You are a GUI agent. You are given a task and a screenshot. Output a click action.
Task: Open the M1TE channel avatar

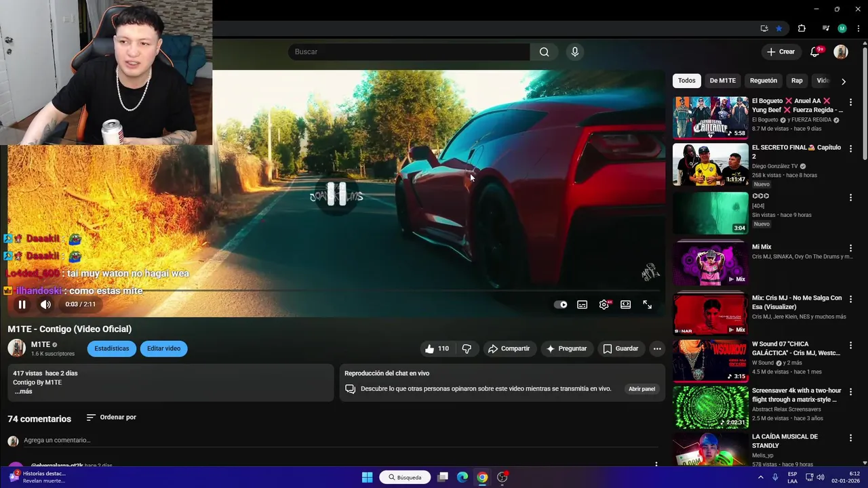click(x=16, y=349)
